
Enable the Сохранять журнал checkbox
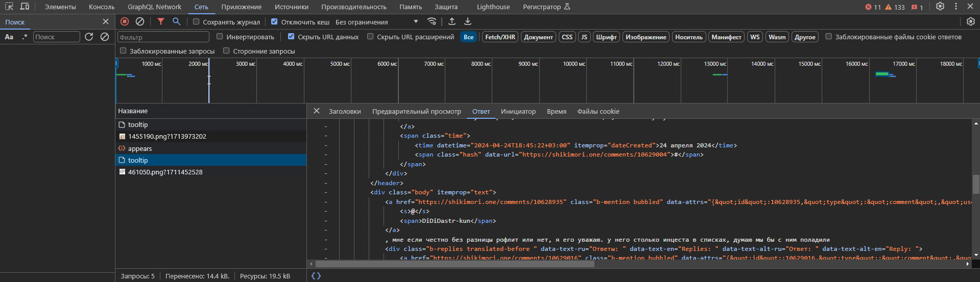[196, 21]
